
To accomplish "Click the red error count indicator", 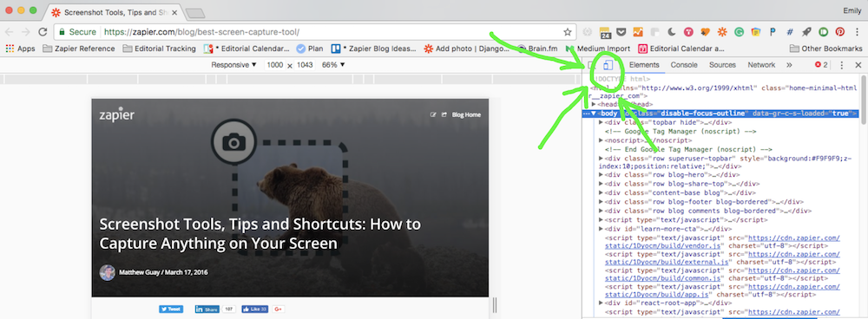I will tap(821, 65).
